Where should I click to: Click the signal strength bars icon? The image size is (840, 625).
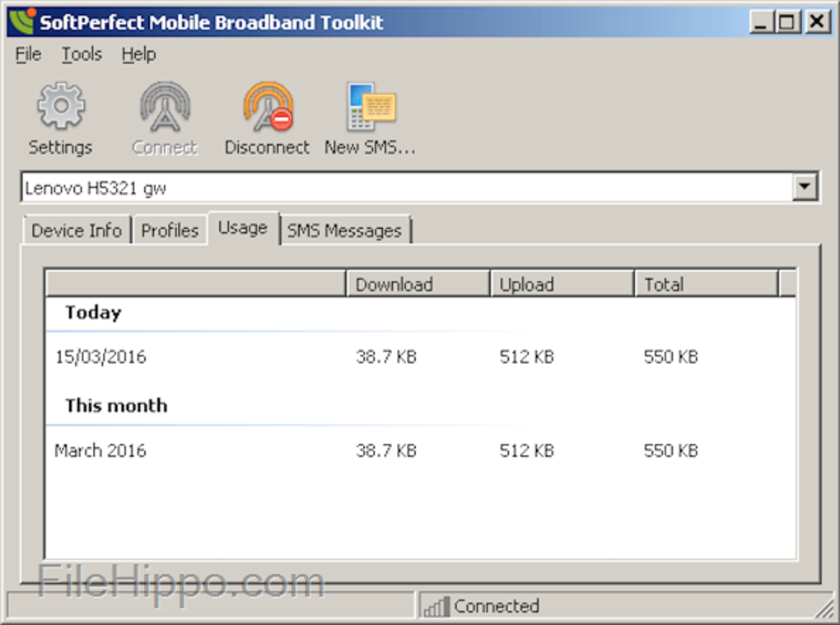[x=435, y=607]
